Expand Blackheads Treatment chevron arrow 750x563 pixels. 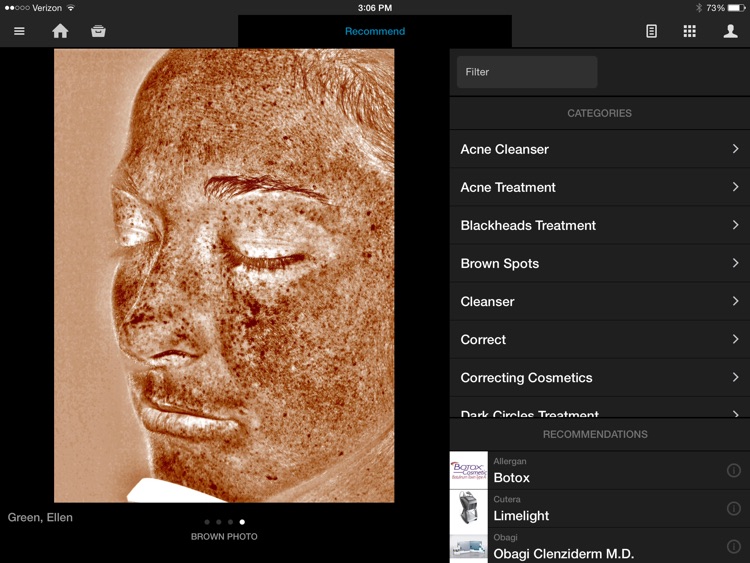[x=735, y=225]
